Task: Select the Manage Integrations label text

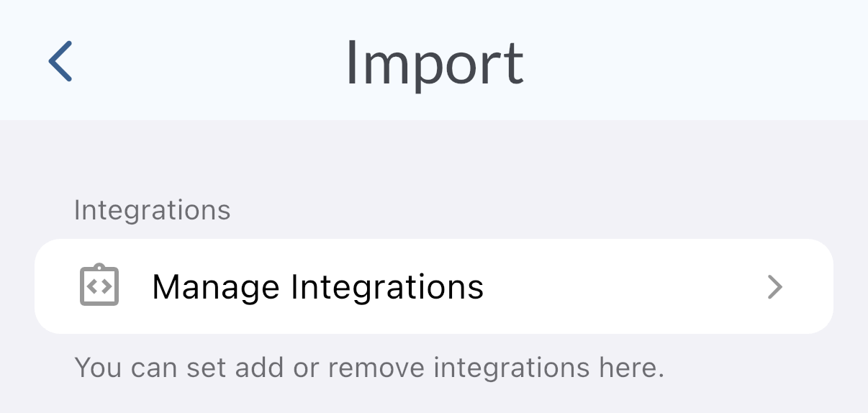Action: coord(317,287)
